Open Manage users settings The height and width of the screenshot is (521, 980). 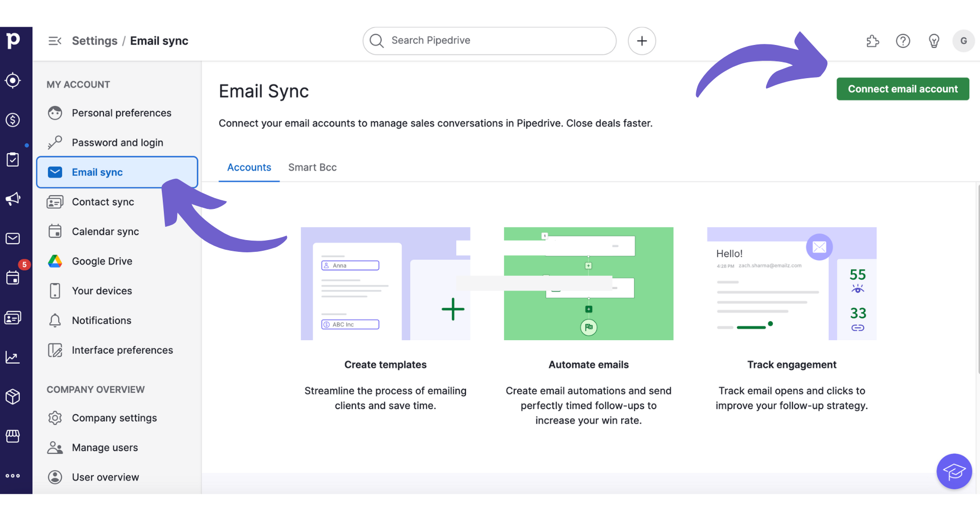point(105,447)
